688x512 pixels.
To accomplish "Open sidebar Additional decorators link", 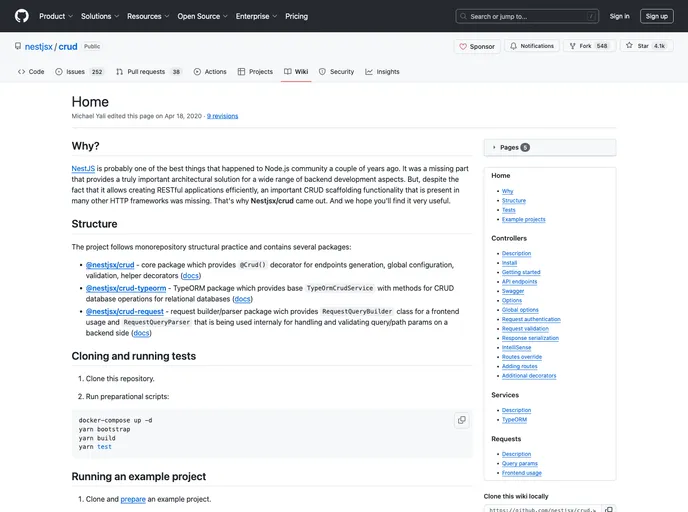I will coord(529,376).
